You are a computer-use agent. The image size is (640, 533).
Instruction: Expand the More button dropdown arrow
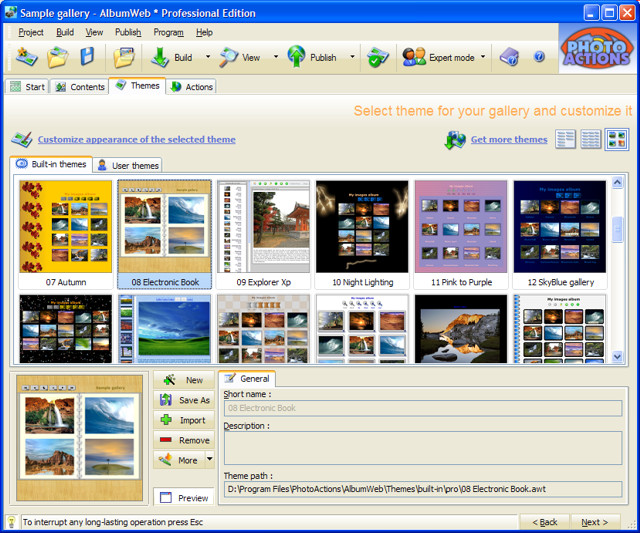click(209, 459)
